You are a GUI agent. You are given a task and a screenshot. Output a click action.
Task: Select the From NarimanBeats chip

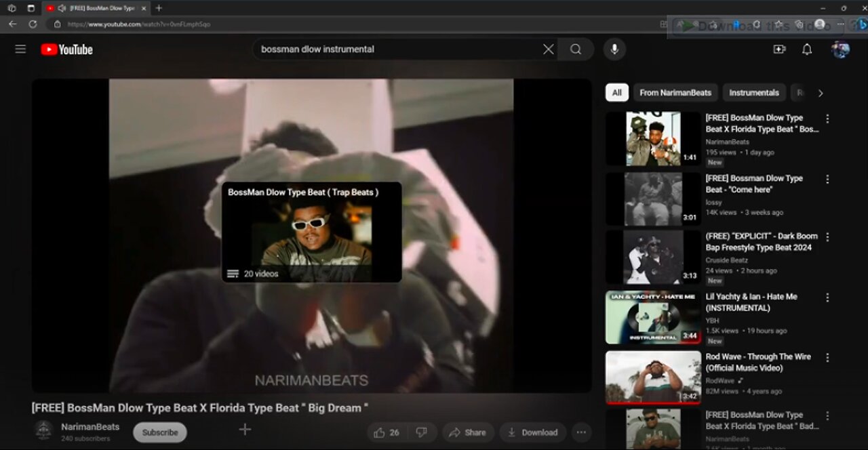(x=675, y=93)
